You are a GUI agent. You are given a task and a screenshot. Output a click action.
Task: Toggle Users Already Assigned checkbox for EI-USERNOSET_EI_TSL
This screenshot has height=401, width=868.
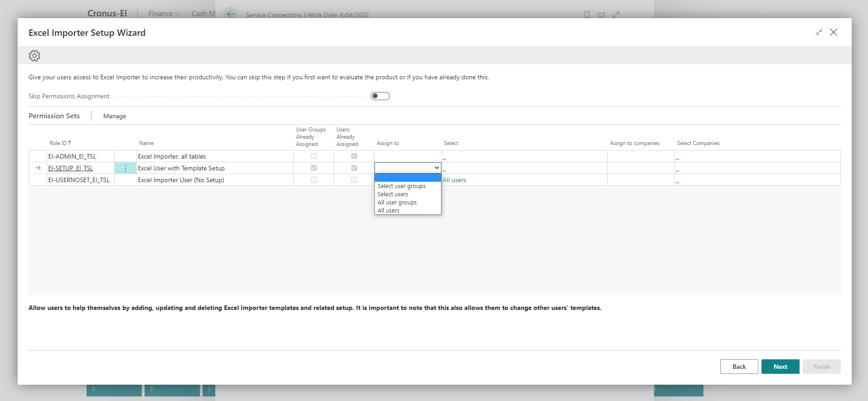(x=354, y=180)
